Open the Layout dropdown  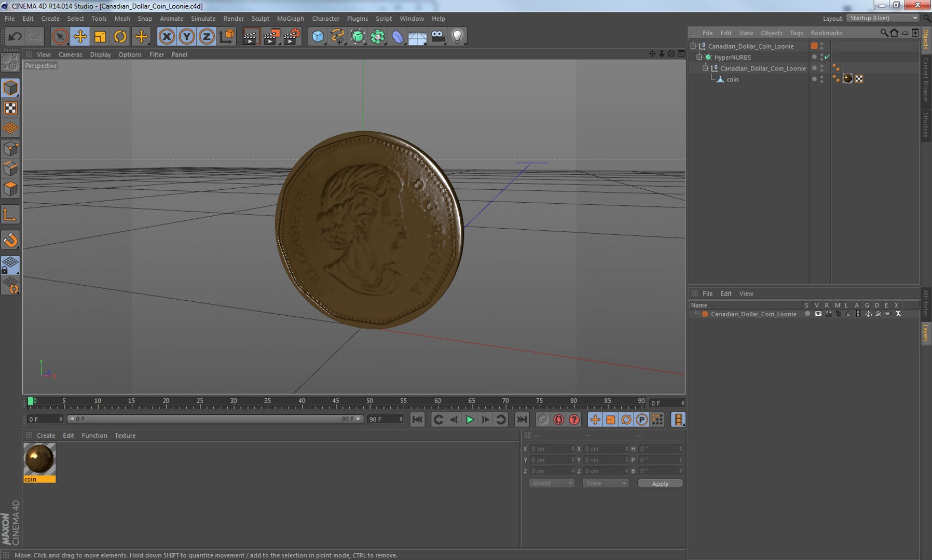click(x=883, y=18)
